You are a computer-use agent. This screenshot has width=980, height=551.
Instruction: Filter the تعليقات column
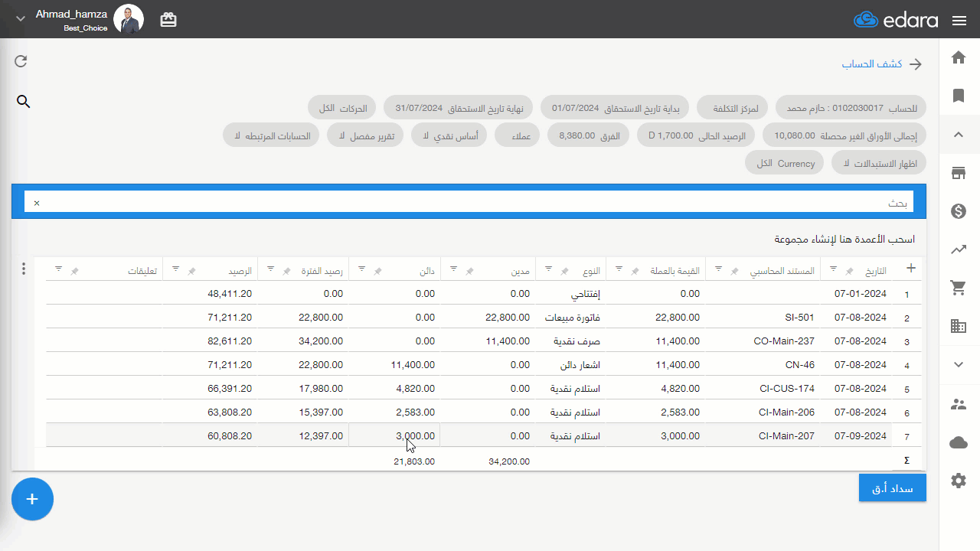59,269
